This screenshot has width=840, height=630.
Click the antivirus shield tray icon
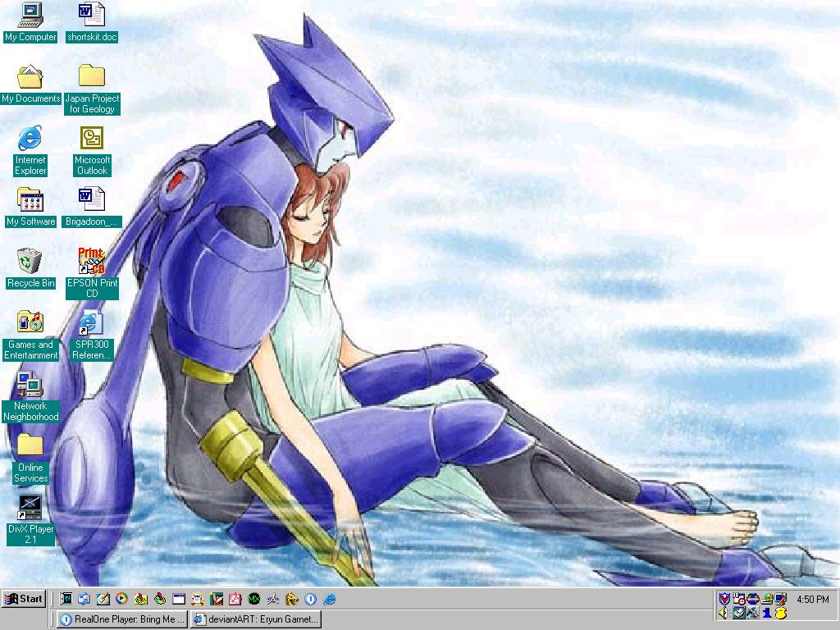(x=725, y=598)
